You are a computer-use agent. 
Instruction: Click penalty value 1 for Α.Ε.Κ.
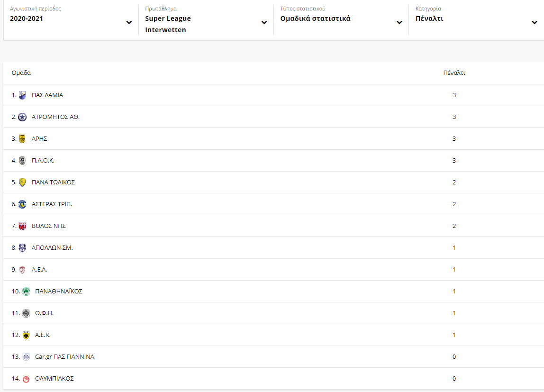tap(454, 335)
